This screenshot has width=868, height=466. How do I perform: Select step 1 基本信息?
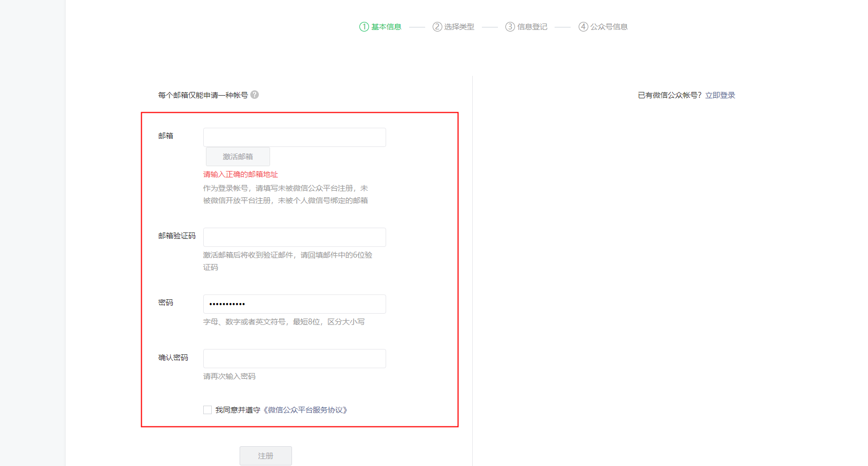(380, 27)
